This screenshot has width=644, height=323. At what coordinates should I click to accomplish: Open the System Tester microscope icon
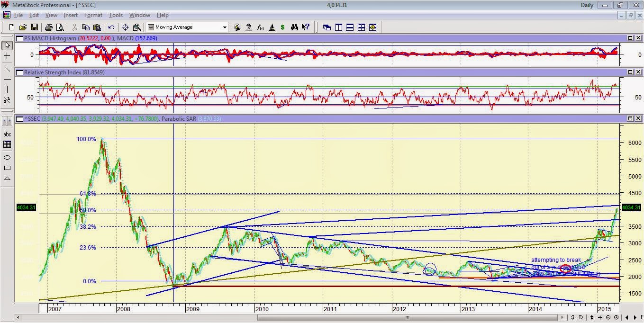pos(272,27)
